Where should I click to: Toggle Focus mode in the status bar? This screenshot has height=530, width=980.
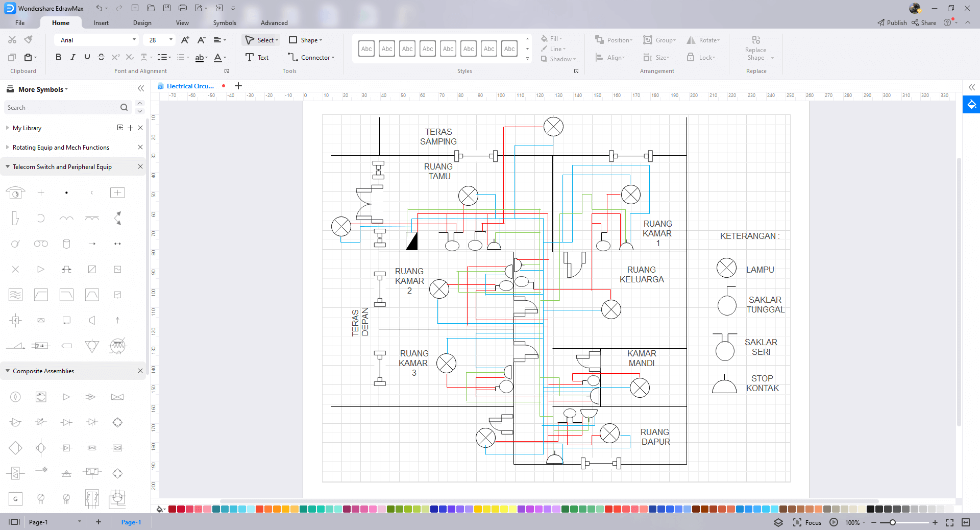[806, 522]
